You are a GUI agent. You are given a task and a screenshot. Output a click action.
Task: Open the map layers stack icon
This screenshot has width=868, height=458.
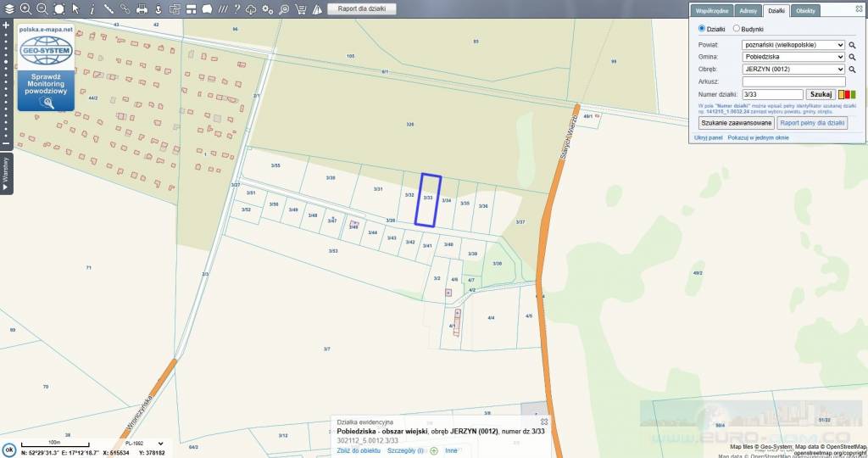9,8
